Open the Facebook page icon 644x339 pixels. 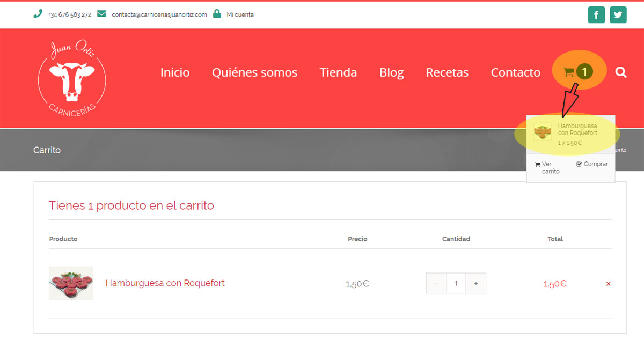click(596, 14)
